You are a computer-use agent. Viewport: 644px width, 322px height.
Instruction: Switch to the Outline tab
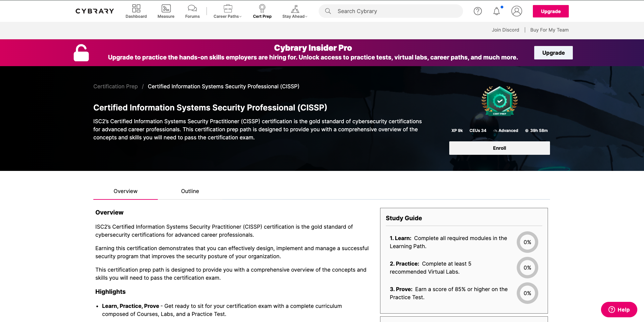[x=190, y=191]
